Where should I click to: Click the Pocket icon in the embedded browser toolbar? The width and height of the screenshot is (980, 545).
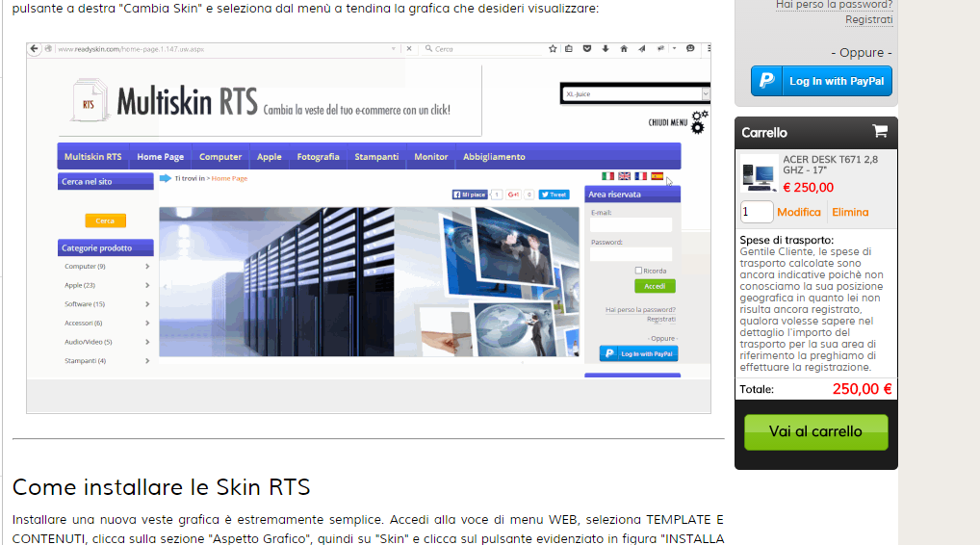click(587, 49)
